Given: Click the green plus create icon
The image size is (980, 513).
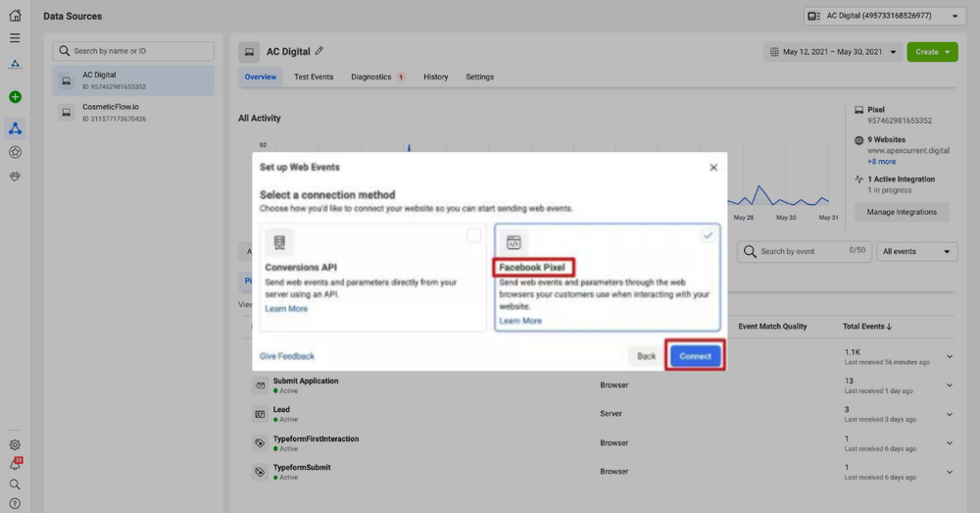Looking at the screenshot, I should tap(15, 97).
